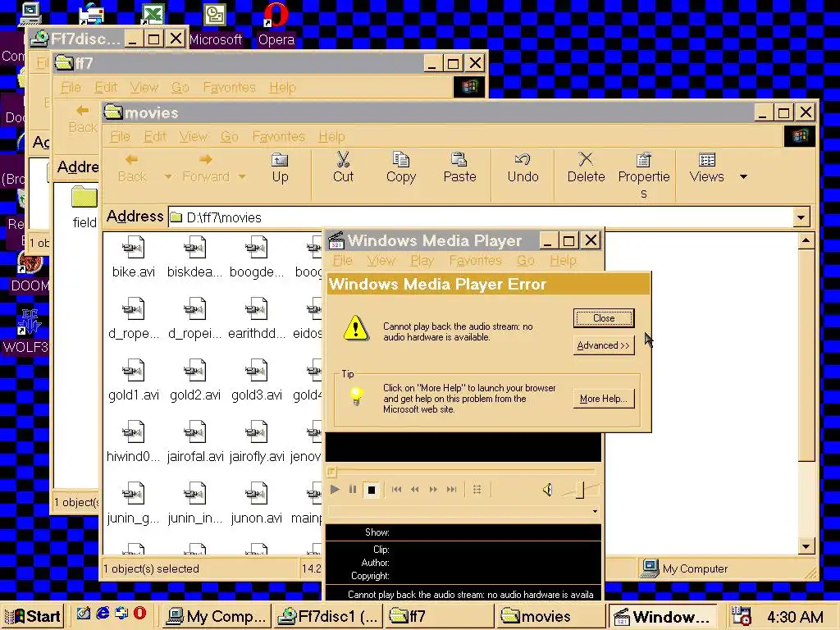
Task: Select the gold1.avi file icon
Action: tap(134, 370)
